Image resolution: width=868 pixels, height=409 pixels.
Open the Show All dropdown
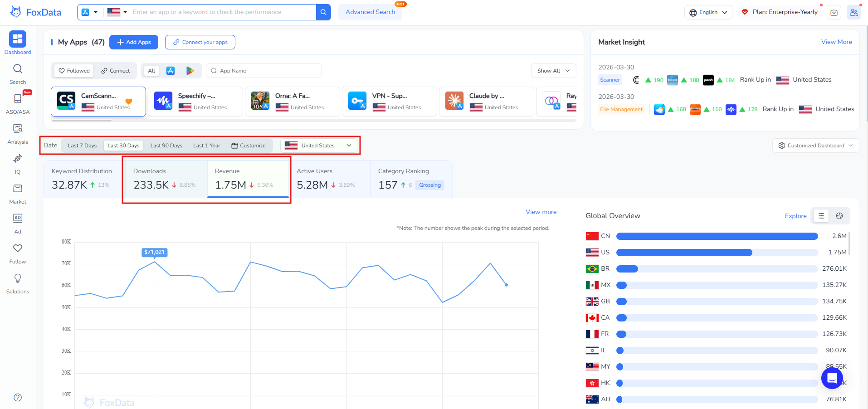click(x=553, y=71)
